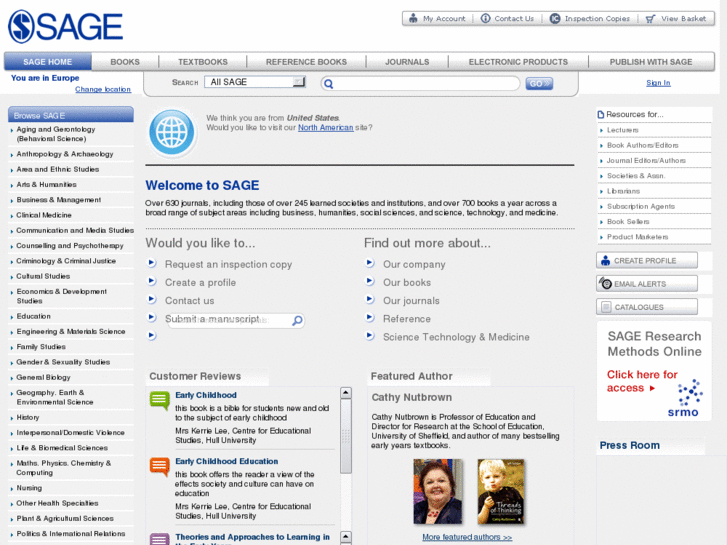727x545 pixels.
Task: Click the globe location icon
Action: 171,132
